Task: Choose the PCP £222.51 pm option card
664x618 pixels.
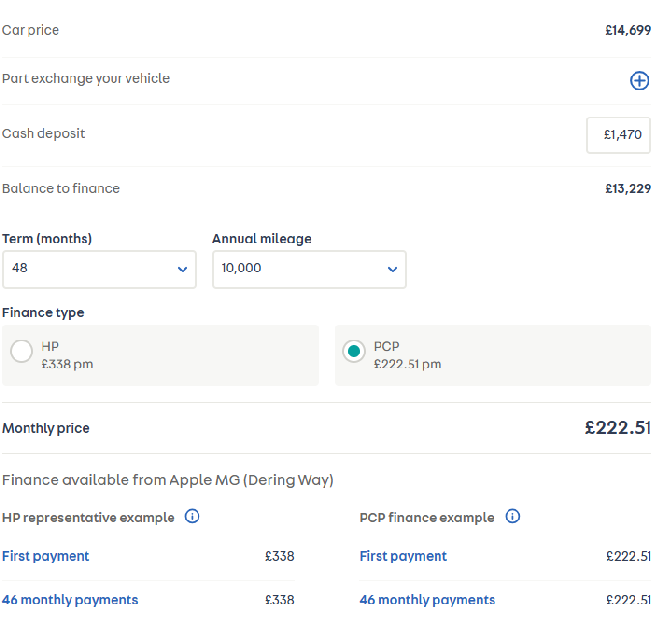Action: pyautogui.click(x=492, y=355)
